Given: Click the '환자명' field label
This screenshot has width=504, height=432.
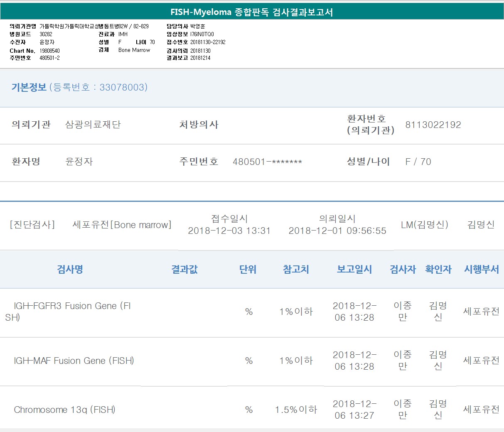Looking at the screenshot, I should (x=26, y=162).
